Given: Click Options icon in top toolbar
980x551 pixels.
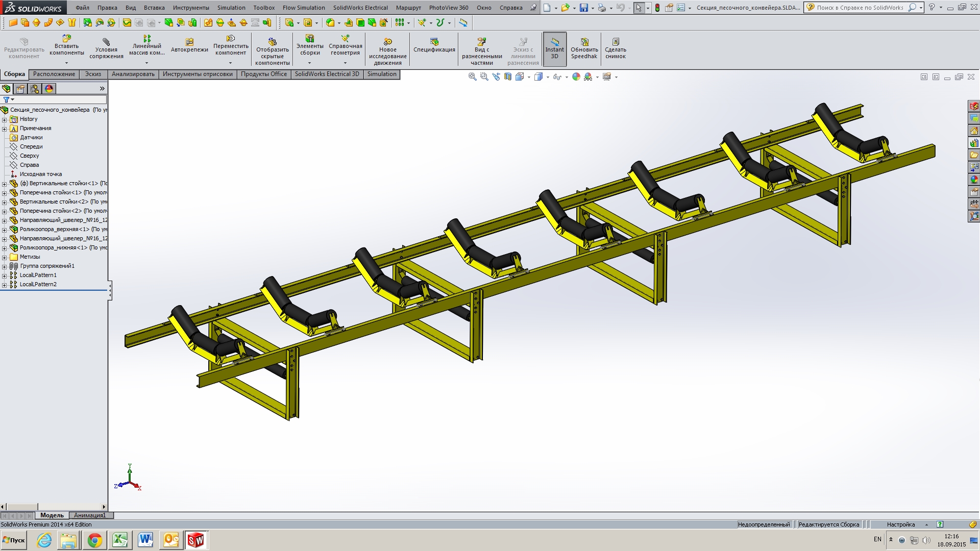Looking at the screenshot, I should 680,8.
